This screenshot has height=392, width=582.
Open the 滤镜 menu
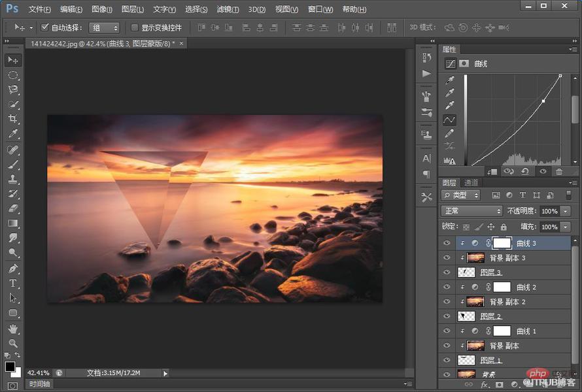click(x=228, y=9)
